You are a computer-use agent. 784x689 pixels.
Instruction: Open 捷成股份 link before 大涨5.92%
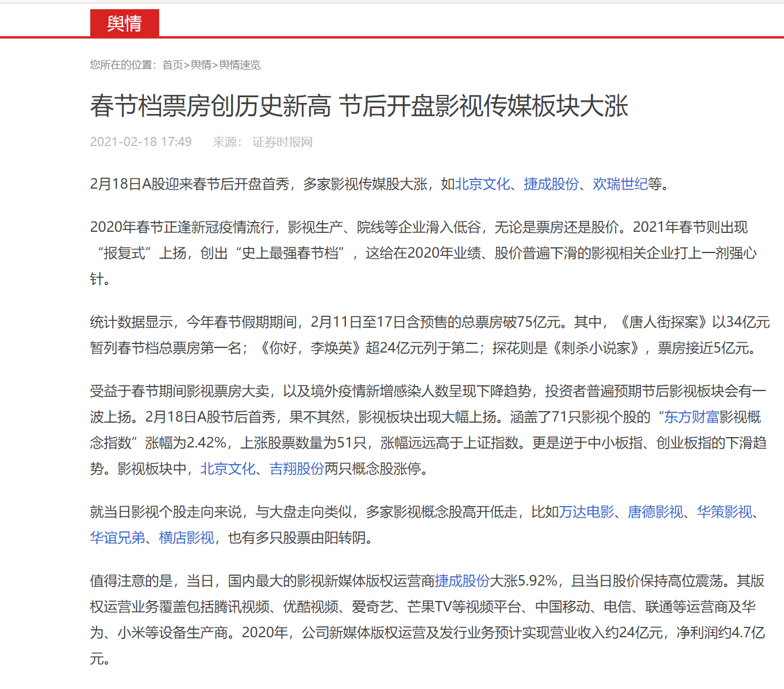(462, 581)
